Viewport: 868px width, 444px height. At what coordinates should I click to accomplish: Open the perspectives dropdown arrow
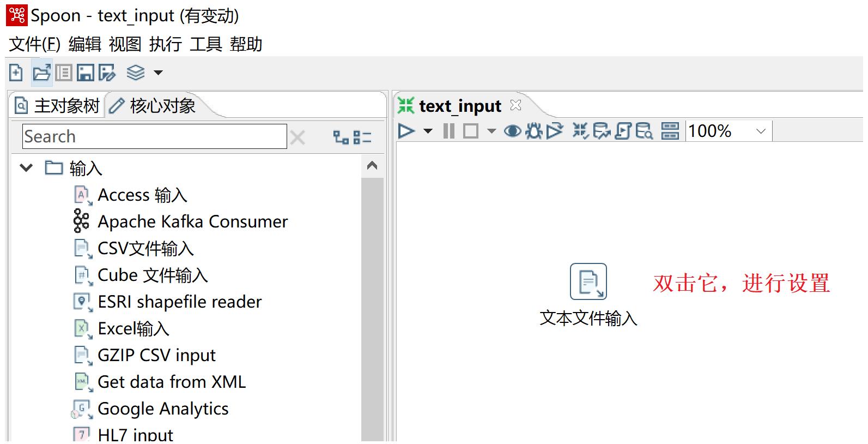158,73
